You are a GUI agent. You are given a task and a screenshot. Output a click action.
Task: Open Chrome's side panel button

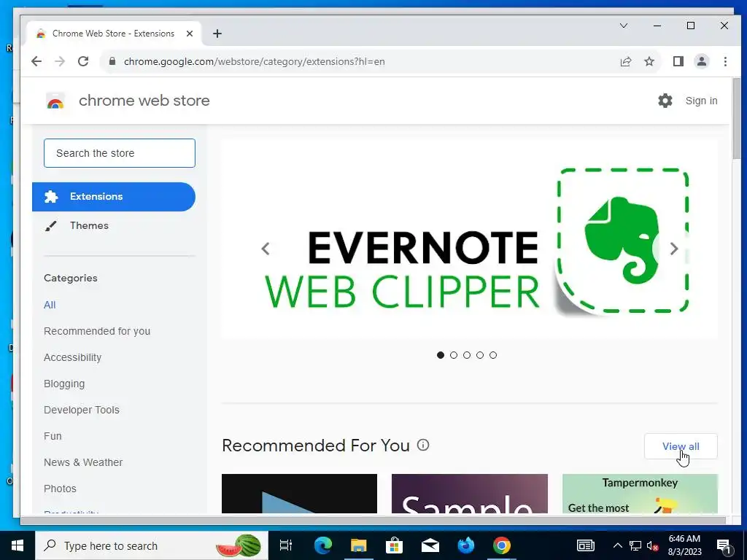pos(678,61)
